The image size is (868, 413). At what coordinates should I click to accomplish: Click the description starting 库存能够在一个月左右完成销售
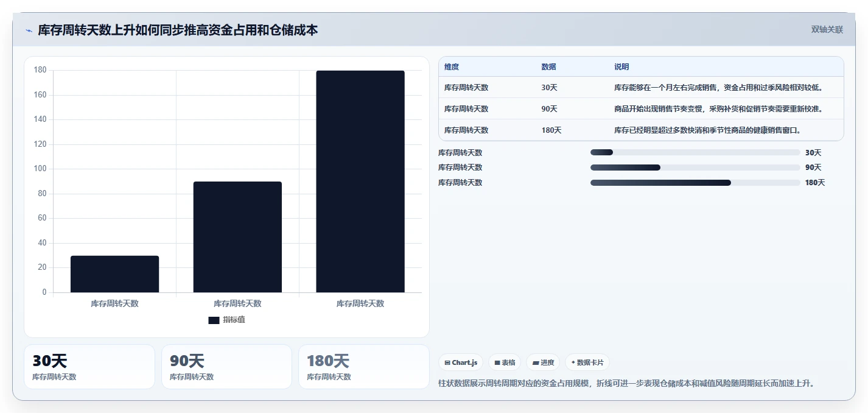tap(719, 88)
